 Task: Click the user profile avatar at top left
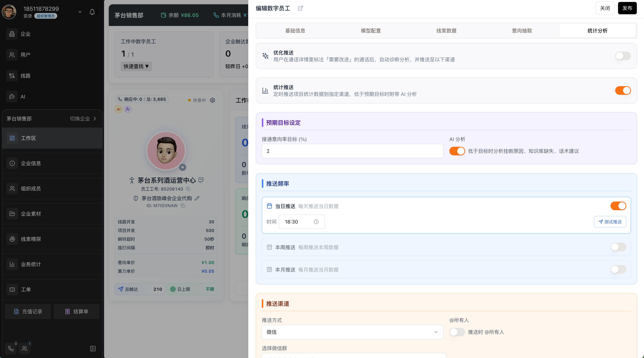click(9, 12)
